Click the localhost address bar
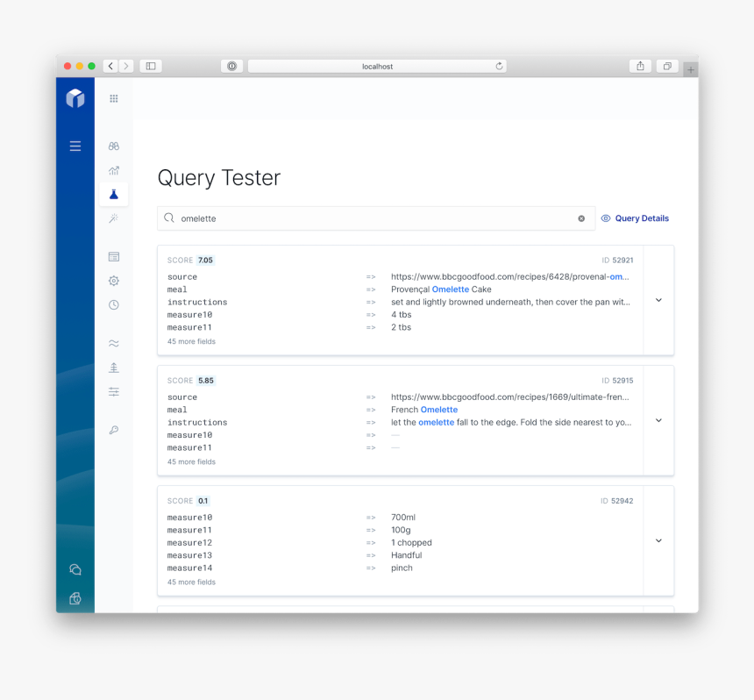The height and width of the screenshot is (700, 754). click(377, 67)
